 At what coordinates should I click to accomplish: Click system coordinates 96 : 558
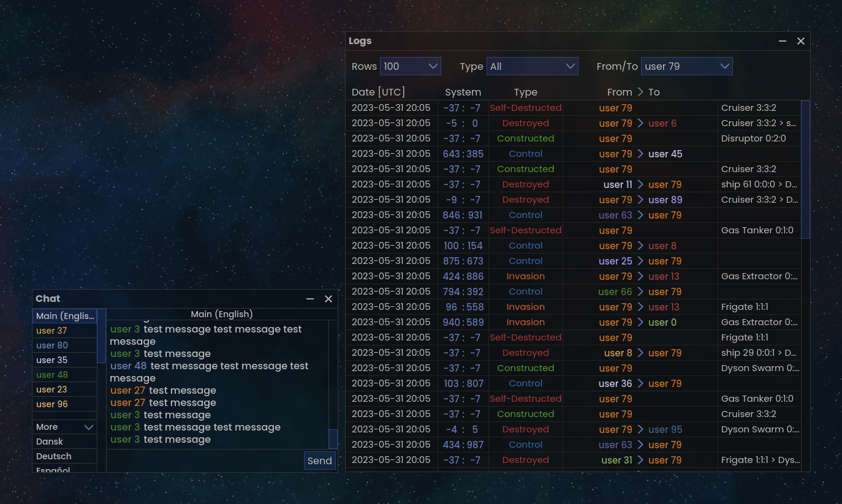(x=463, y=307)
